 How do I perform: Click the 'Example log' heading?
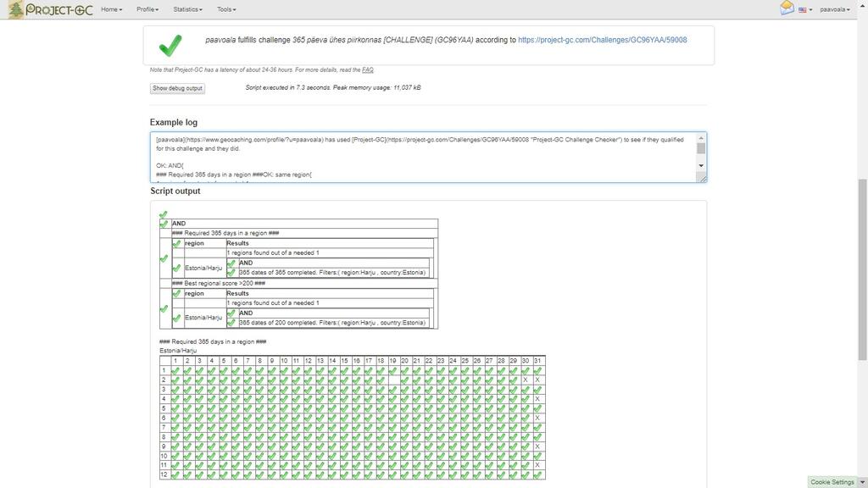pyautogui.click(x=173, y=122)
